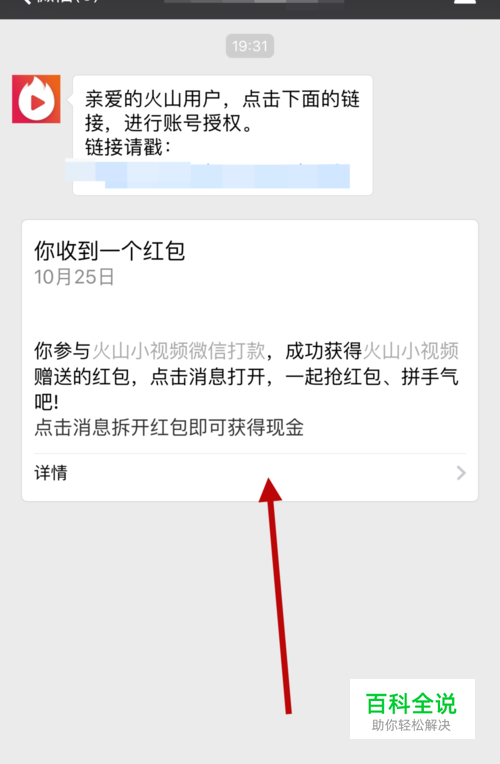500x764 pixels.
Task: Click the 19:31 timestamp label
Action: (x=250, y=46)
